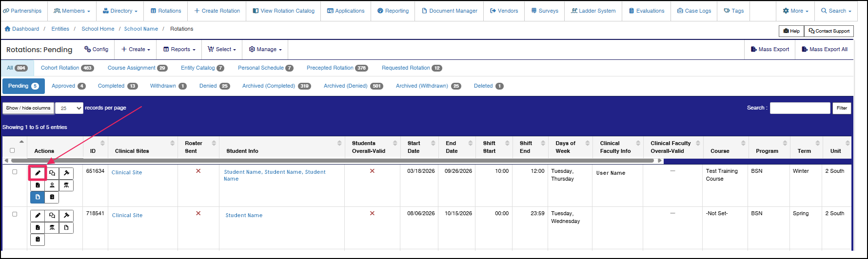This screenshot has width=868, height=259.
Task: Click the Excel file icon for rotation 718541
Action: tap(38, 227)
